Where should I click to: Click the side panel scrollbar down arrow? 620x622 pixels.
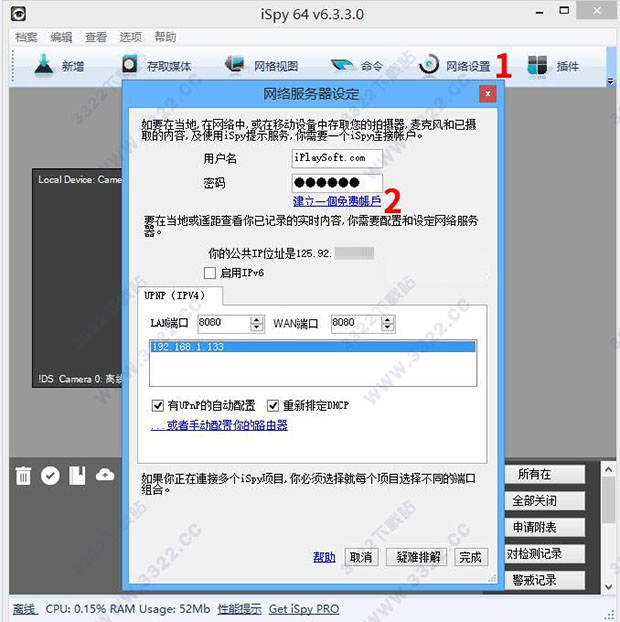pos(608,587)
